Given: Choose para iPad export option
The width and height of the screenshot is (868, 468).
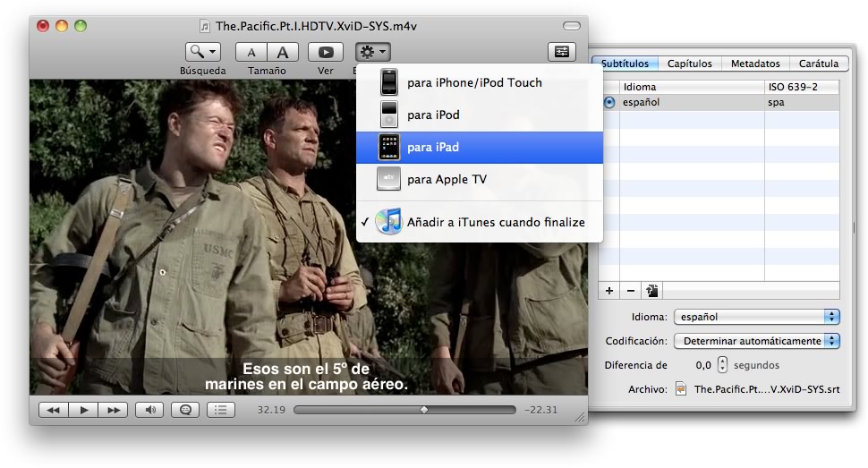Looking at the screenshot, I should pyautogui.click(x=480, y=148).
